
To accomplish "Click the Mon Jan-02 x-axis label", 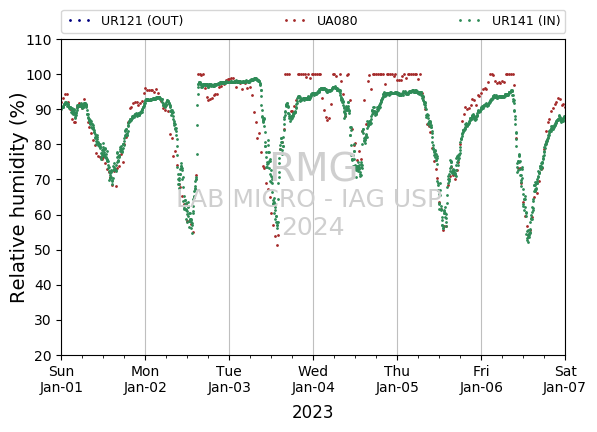I will point(145,379).
